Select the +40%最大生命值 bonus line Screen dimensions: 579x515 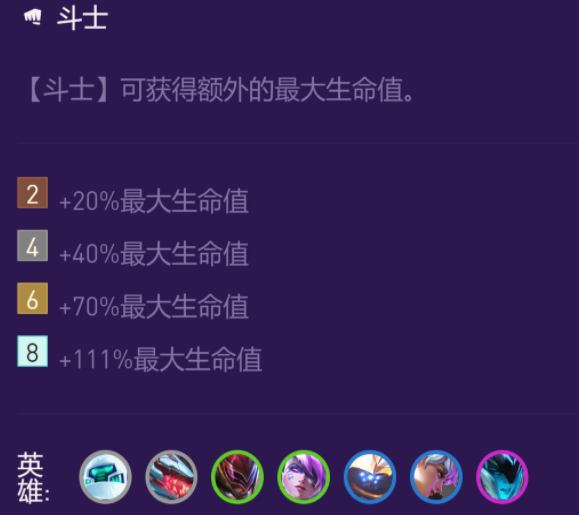tap(154, 254)
